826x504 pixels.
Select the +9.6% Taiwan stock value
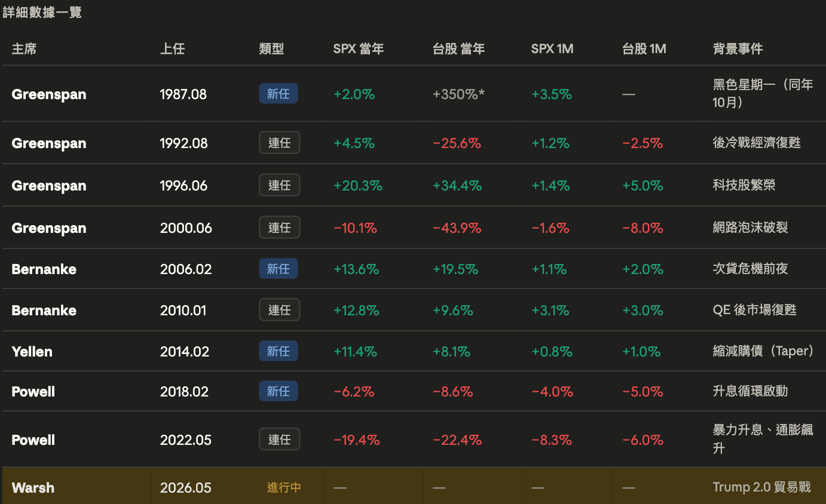click(x=452, y=311)
